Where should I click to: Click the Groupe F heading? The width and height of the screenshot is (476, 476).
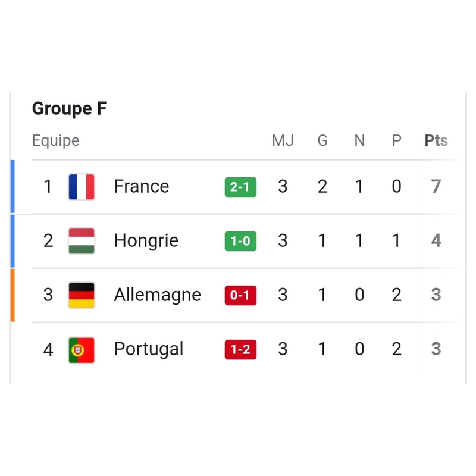[69, 109]
